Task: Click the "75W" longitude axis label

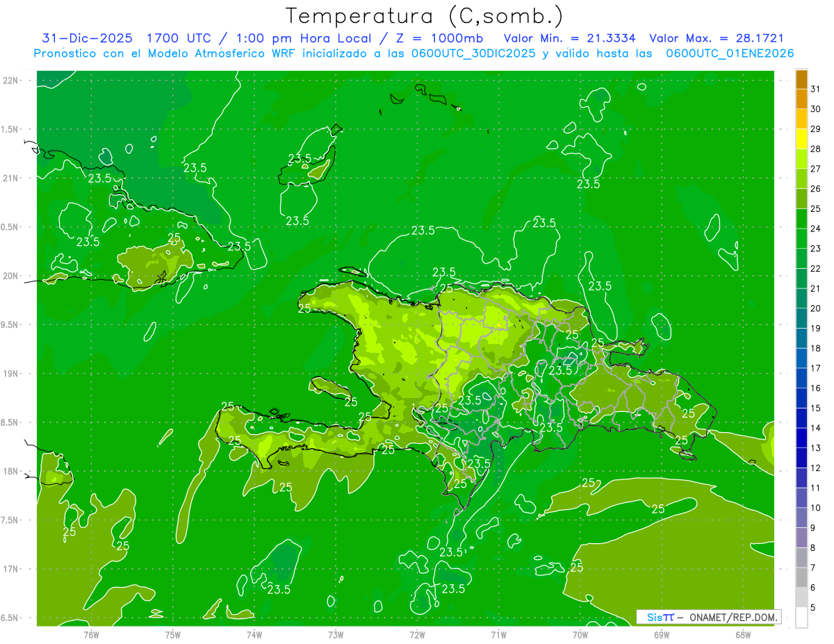Action: pos(173,634)
